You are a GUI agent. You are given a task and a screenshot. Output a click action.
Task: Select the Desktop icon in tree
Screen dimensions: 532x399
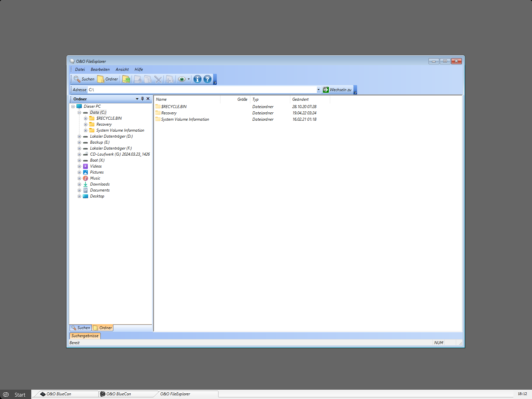[x=85, y=196]
